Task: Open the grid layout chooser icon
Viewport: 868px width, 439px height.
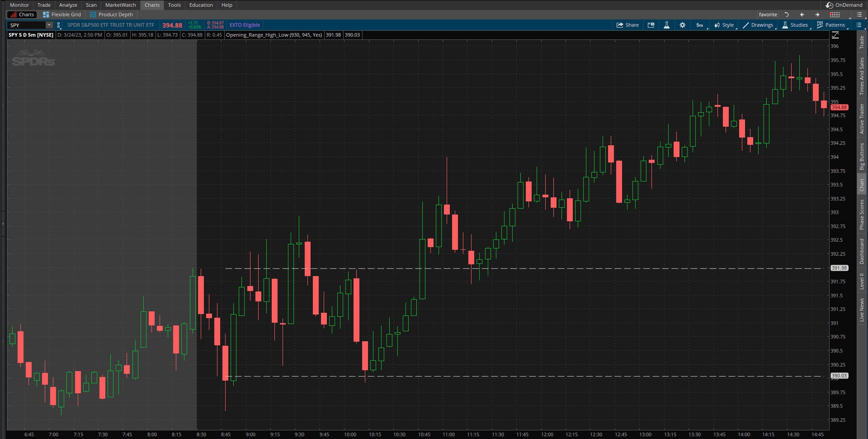Action: point(835,14)
